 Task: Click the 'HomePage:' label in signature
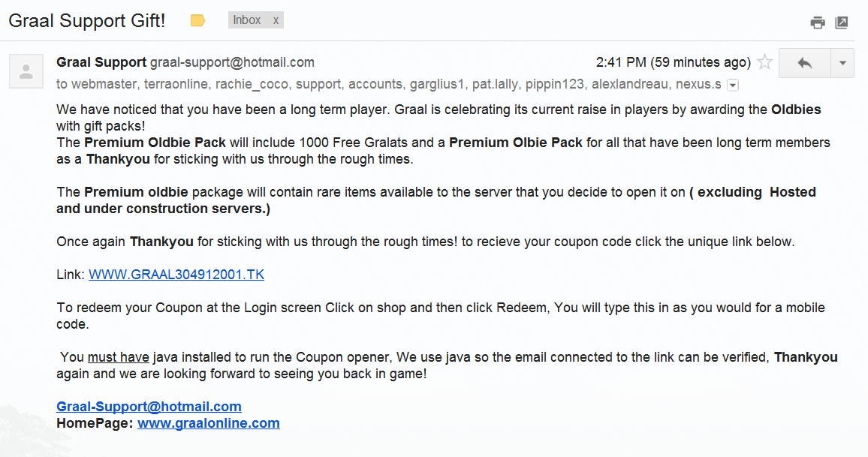(x=95, y=423)
